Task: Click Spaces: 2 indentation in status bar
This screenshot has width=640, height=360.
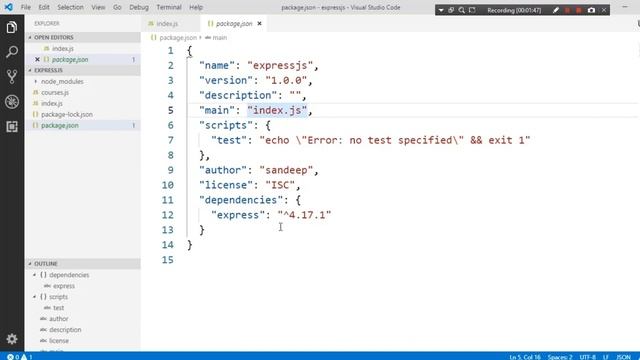Action: pyautogui.click(x=560, y=357)
